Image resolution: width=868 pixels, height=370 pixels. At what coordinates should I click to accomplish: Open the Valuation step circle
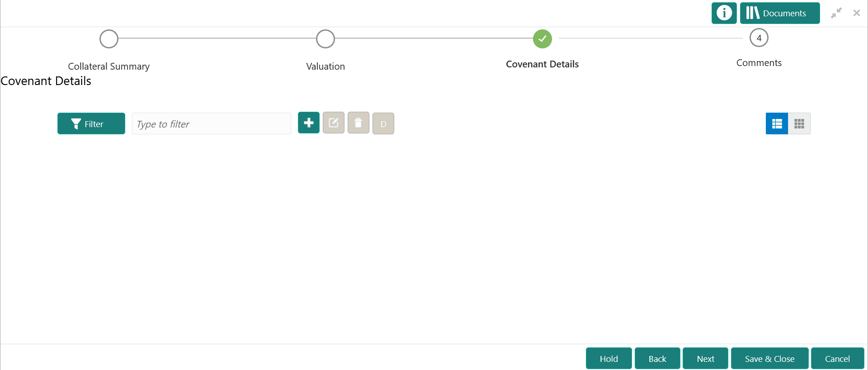click(325, 39)
